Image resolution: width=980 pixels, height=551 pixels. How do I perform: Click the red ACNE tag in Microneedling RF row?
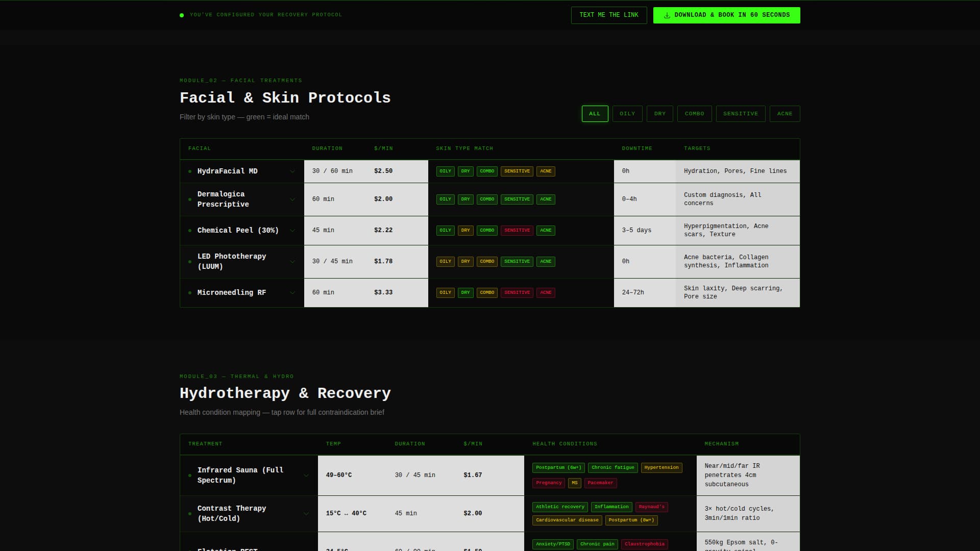(546, 293)
